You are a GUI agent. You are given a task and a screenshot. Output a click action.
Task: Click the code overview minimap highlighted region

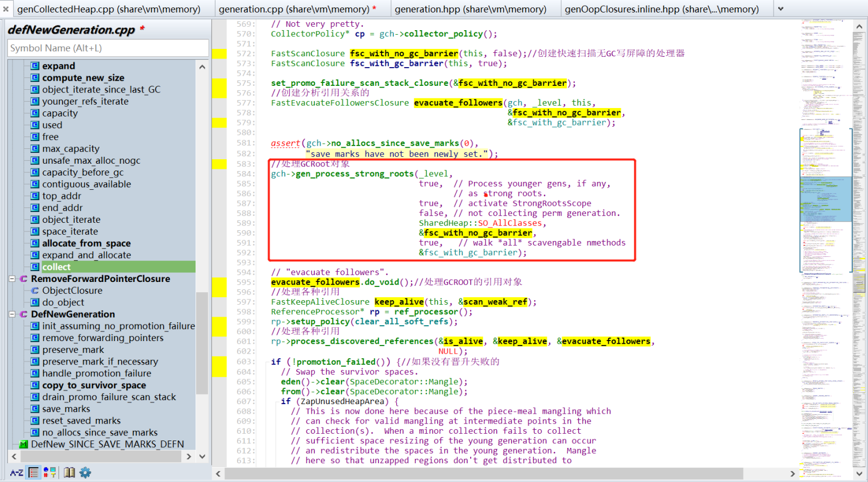pyautogui.click(x=826, y=199)
